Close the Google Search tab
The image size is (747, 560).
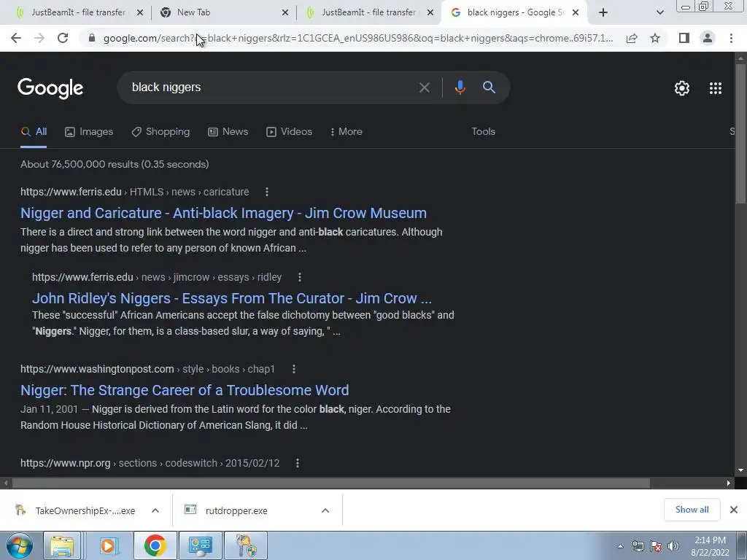576,13
